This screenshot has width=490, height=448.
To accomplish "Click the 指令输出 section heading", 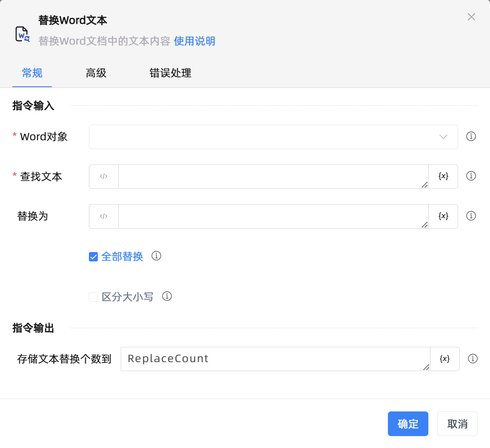I will (x=33, y=328).
